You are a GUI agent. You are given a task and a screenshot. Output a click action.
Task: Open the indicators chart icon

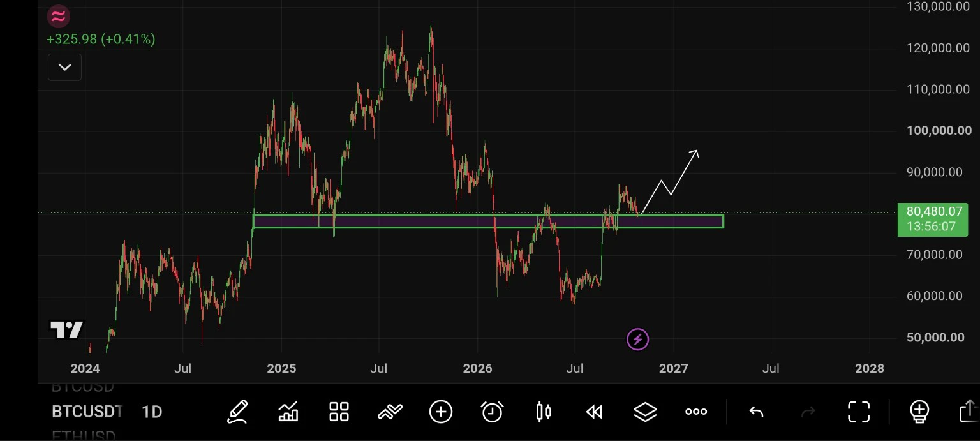[288, 412]
